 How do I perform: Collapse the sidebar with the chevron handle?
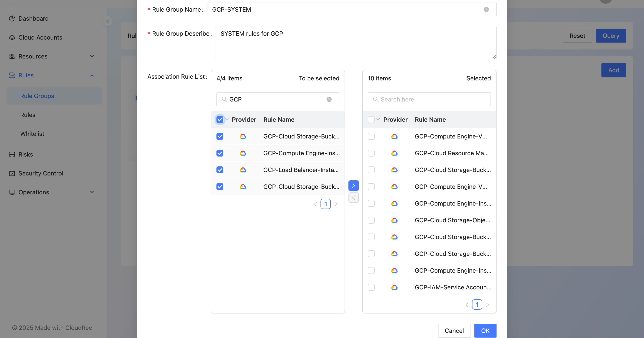pos(107,21)
